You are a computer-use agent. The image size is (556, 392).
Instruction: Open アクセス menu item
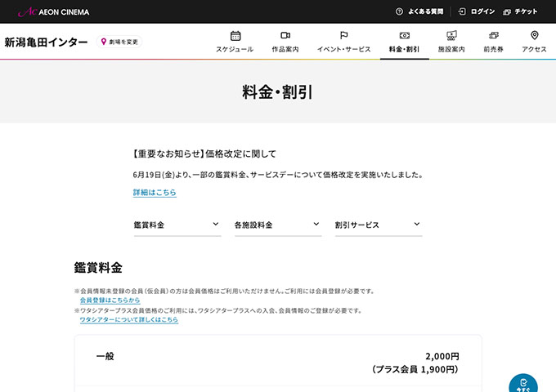534,49
